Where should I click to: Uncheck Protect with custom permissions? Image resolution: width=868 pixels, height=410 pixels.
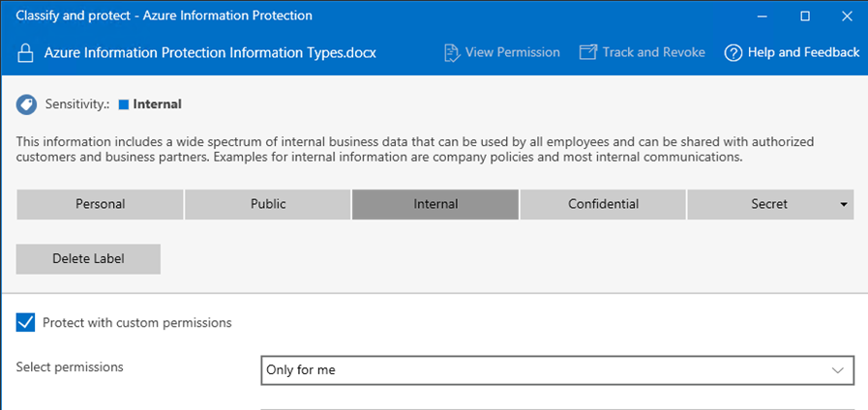[x=25, y=323]
